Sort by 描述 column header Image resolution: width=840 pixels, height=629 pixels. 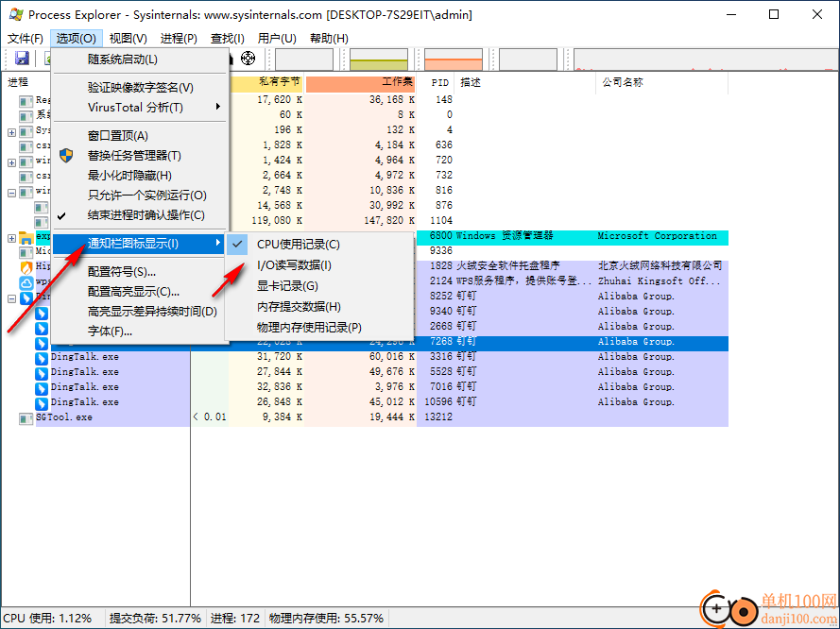(525, 82)
